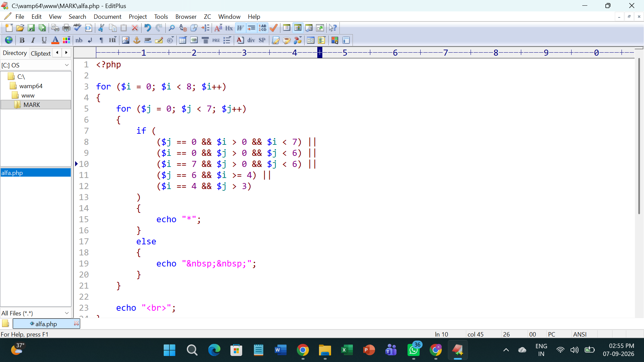Open Excel from the Windows taskbar
This screenshot has width=644, height=362.
coord(347,350)
